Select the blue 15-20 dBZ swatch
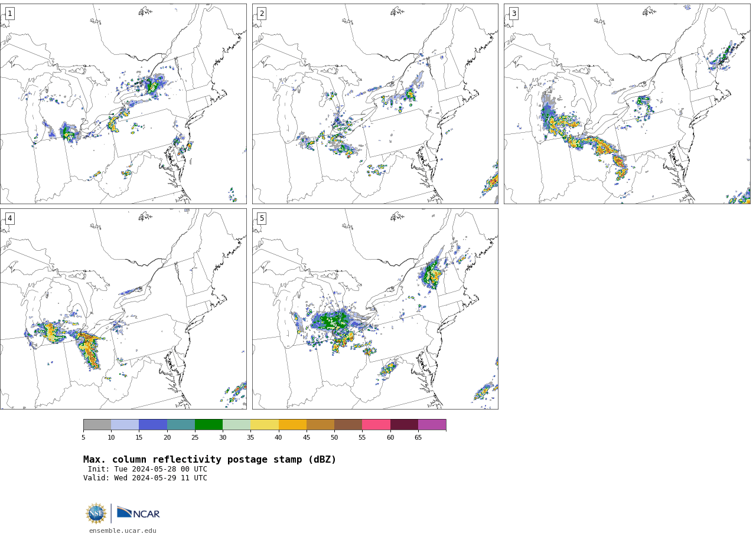Viewport: 756px width, 537px height. point(153,425)
